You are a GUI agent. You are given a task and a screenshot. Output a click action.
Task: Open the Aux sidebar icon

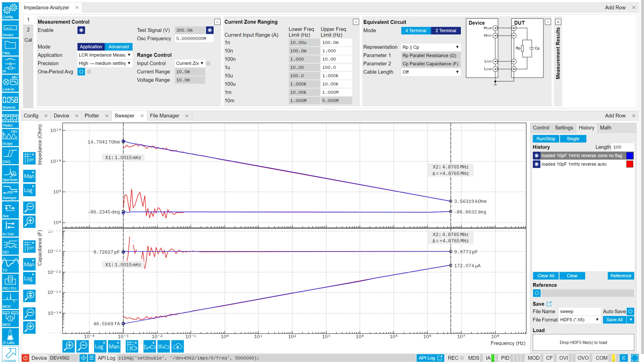point(10,210)
